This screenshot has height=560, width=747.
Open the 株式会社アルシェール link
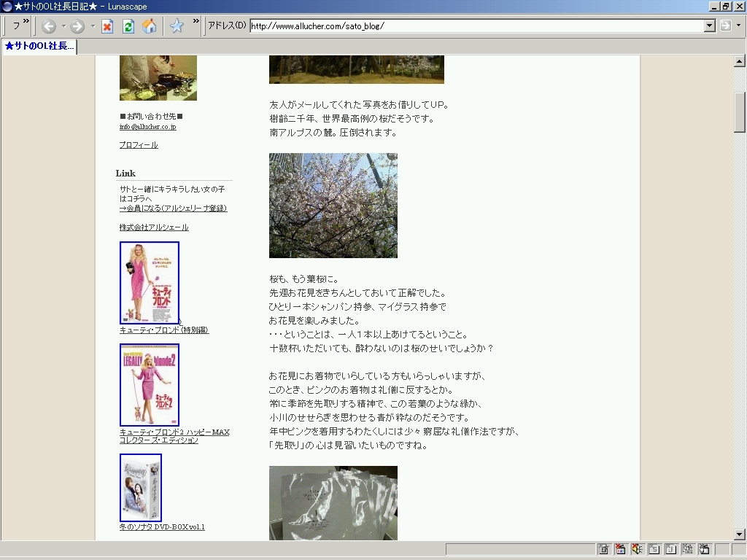[154, 227]
